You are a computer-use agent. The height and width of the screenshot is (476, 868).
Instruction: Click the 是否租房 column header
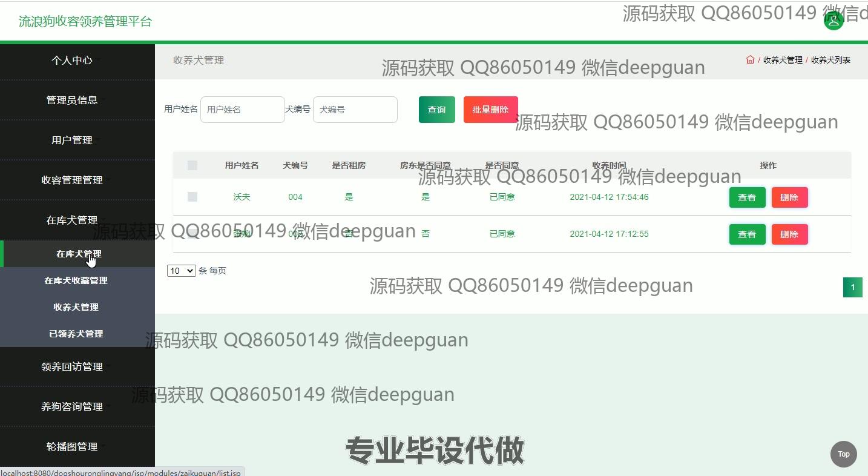click(x=349, y=165)
